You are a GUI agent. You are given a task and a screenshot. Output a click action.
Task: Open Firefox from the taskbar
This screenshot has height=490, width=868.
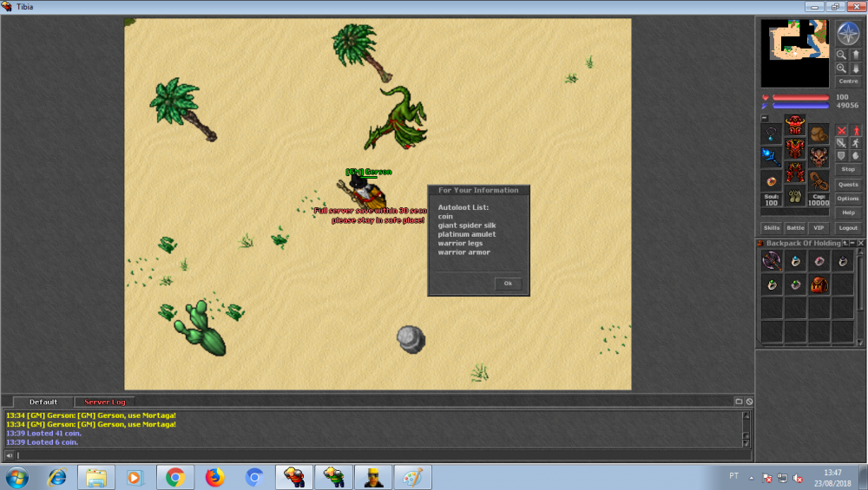click(214, 477)
